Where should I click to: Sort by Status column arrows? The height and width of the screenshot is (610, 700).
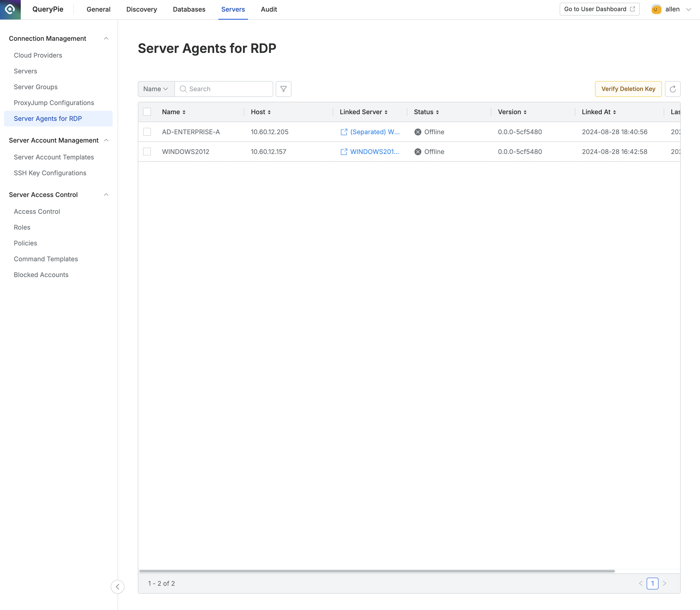(x=437, y=112)
